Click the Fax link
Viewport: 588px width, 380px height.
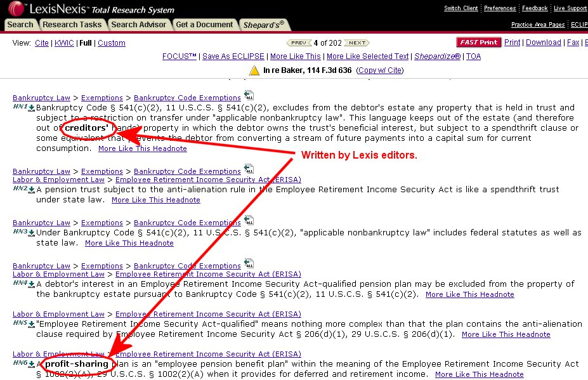click(573, 43)
